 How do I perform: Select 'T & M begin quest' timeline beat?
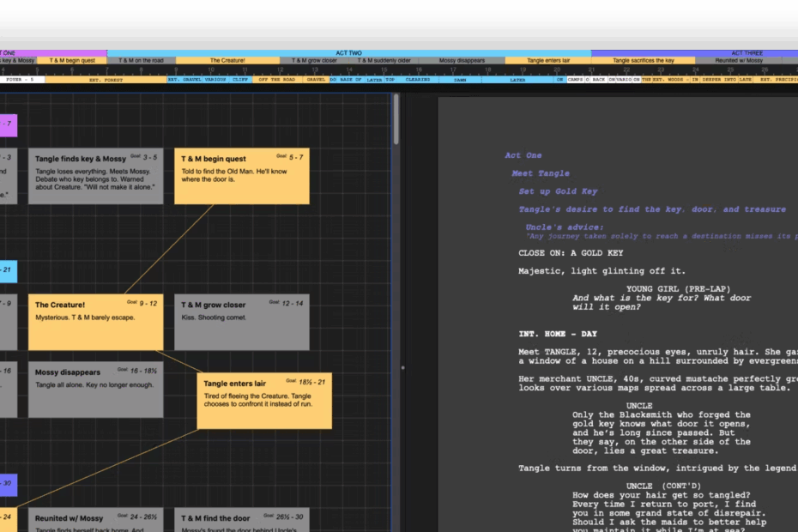(x=72, y=61)
